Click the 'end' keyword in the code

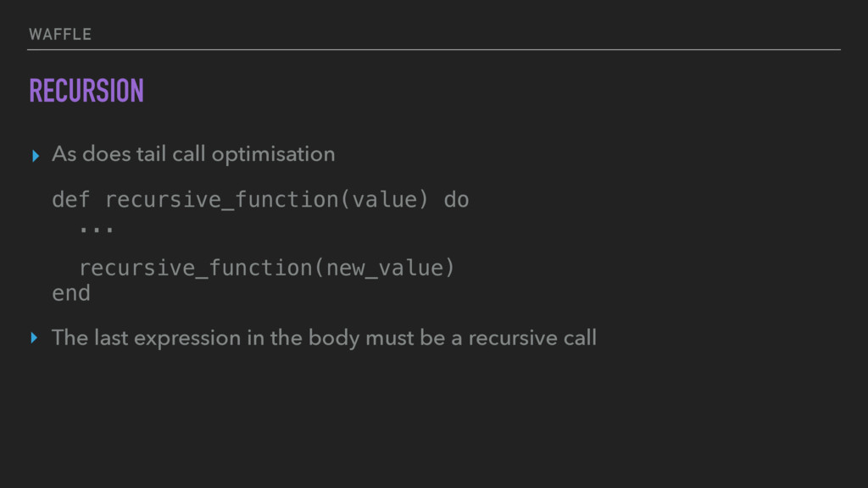point(71,293)
